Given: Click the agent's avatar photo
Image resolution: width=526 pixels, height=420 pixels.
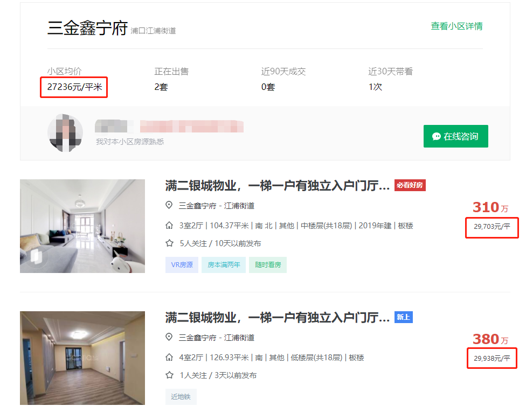Looking at the screenshot, I should pos(65,132).
